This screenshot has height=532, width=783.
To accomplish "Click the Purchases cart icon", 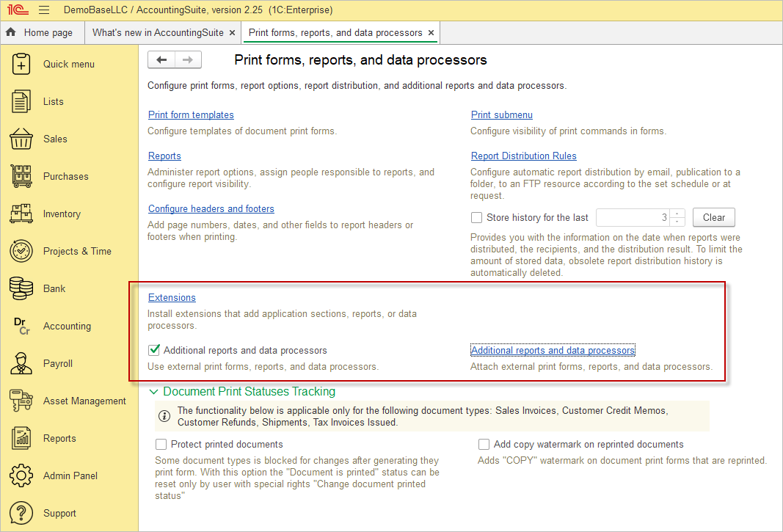I will pyautogui.click(x=21, y=176).
